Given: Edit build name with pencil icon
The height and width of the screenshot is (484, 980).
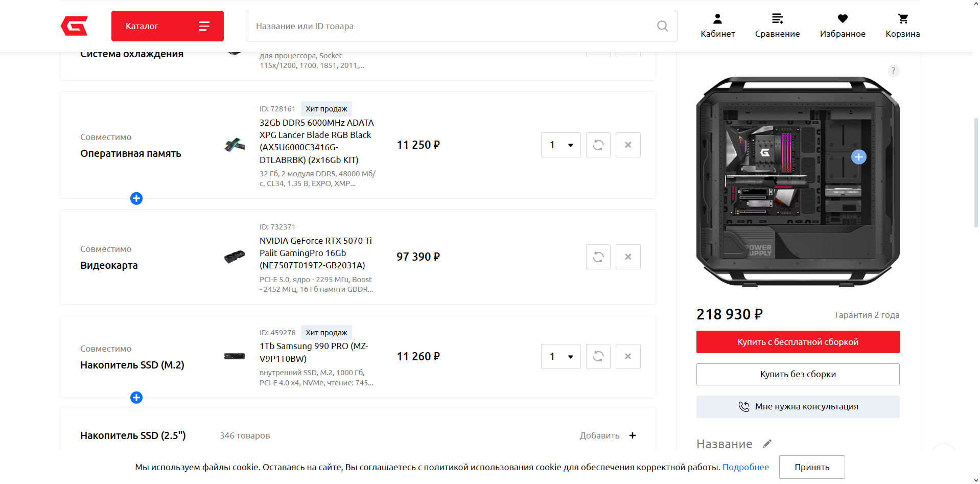Looking at the screenshot, I should pos(767,444).
